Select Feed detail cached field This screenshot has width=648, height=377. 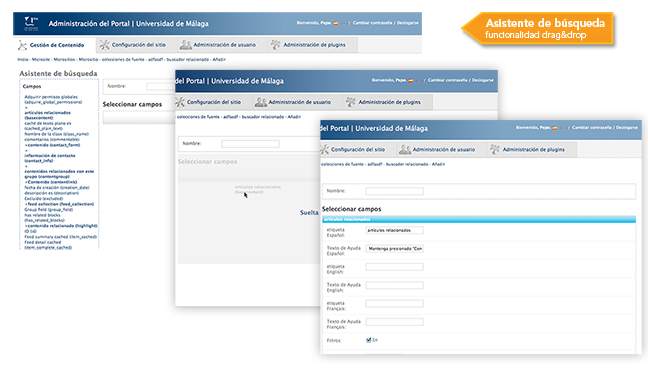(x=48, y=245)
